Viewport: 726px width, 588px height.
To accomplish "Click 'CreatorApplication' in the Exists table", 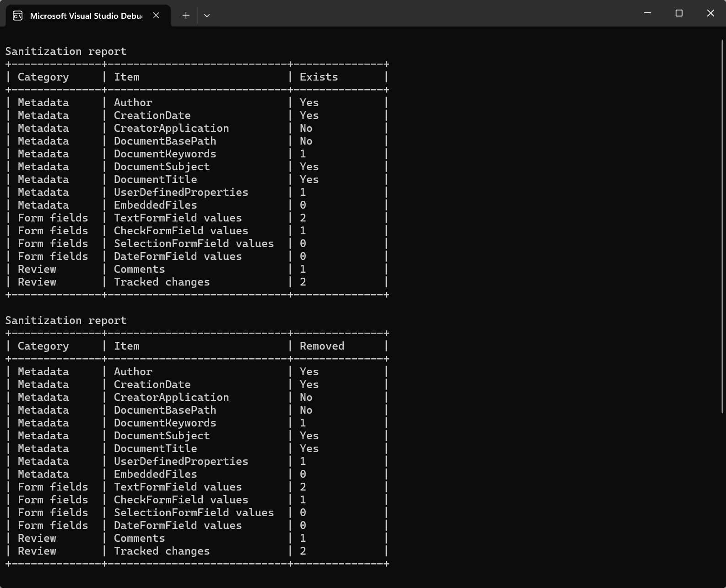I will 172,129.
